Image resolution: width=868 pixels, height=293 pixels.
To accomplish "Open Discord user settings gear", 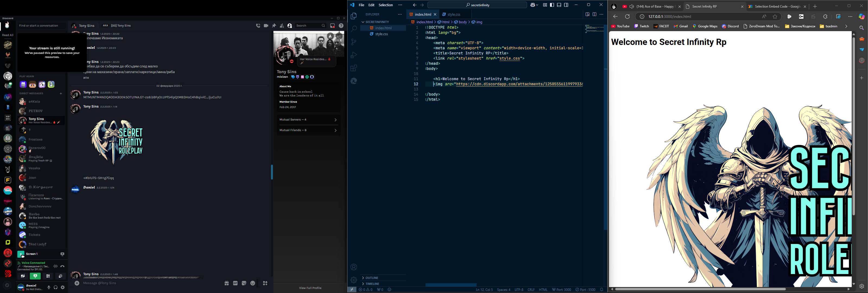I will click(x=63, y=287).
